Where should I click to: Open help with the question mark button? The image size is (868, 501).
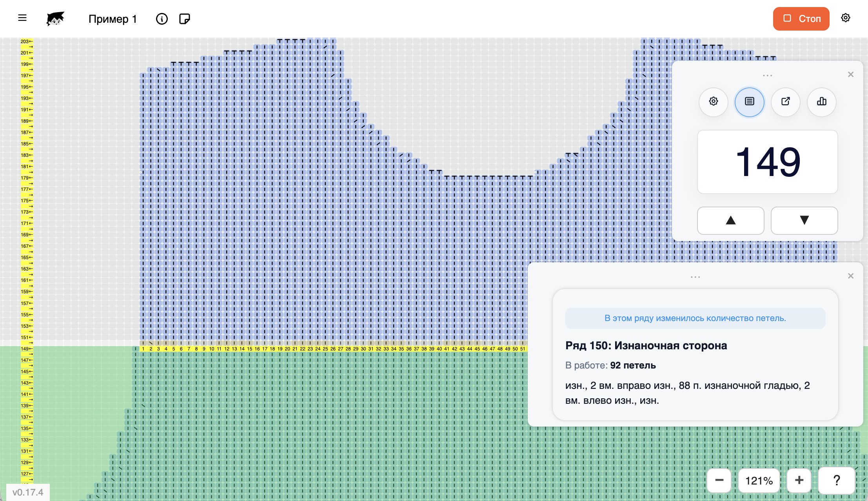point(837,480)
